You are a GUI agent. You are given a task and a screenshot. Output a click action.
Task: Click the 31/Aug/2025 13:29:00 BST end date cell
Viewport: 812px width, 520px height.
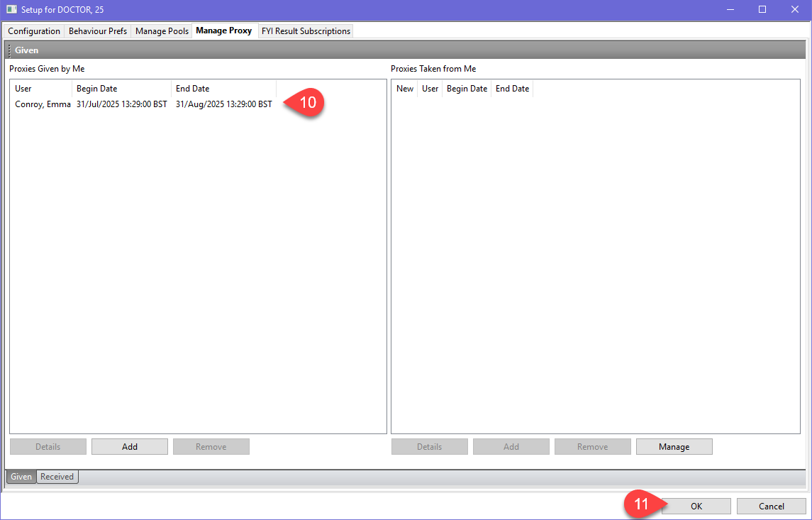click(223, 104)
